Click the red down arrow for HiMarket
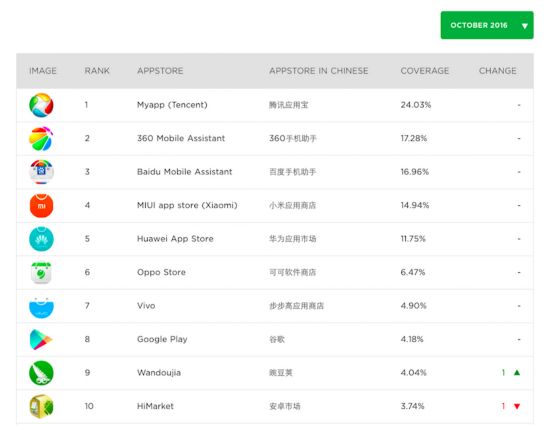Image resolution: width=550 pixels, height=425 pixels. [x=517, y=406]
